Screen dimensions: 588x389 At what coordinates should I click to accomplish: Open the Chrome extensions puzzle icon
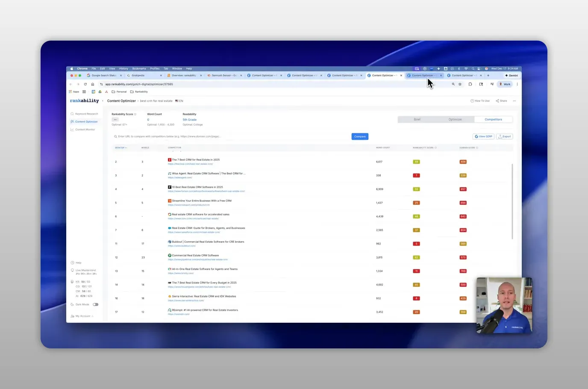[x=470, y=84]
